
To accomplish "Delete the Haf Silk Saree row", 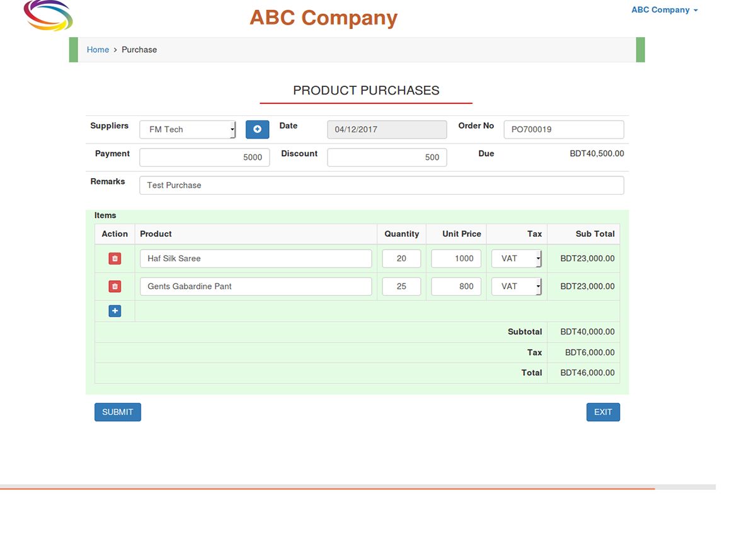I will click(115, 259).
